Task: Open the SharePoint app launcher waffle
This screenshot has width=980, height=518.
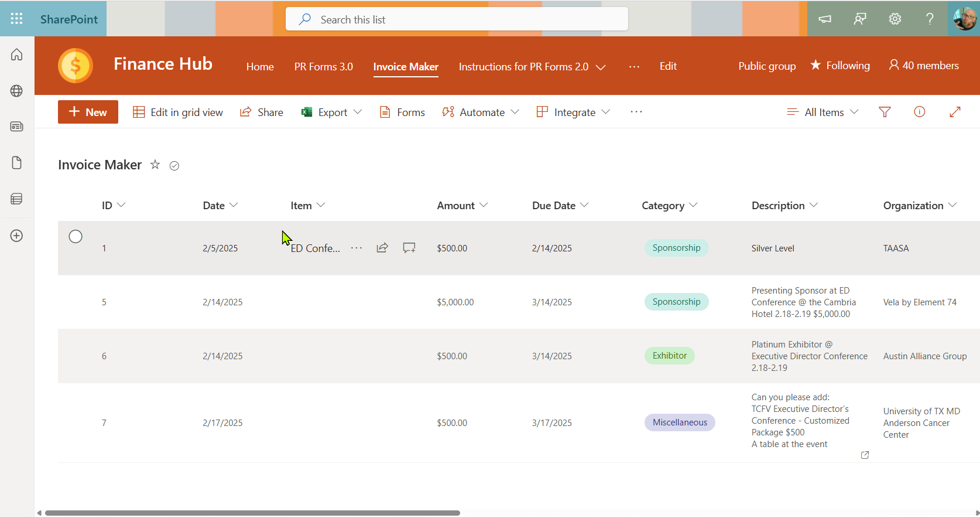Action: coord(16,19)
